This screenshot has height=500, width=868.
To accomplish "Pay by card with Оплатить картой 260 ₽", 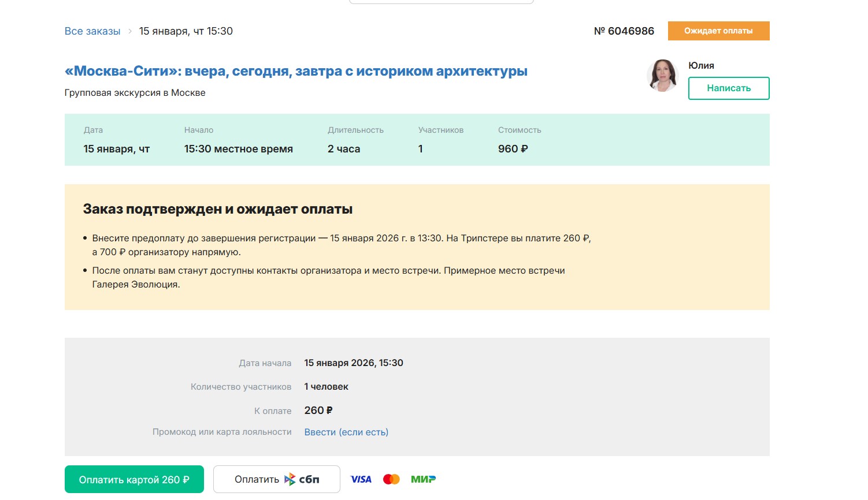I will [x=134, y=479].
